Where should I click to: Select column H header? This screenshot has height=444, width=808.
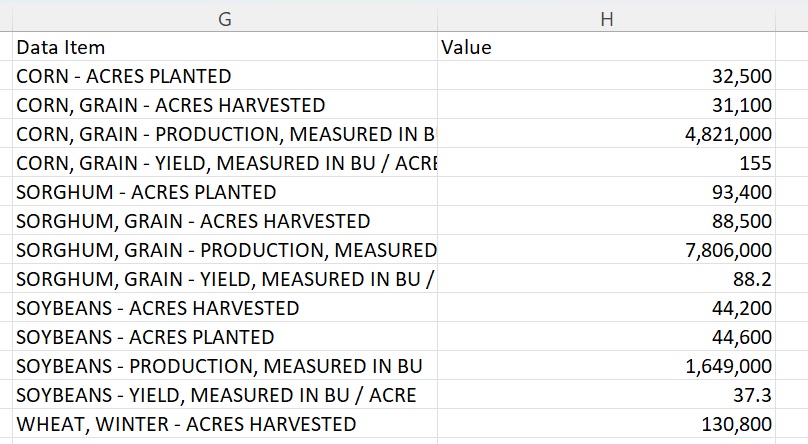(606, 18)
